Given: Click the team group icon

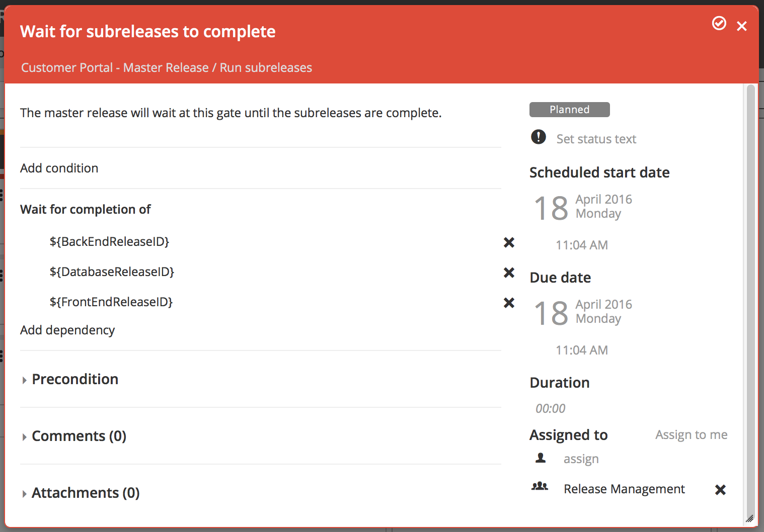Looking at the screenshot, I should (540, 486).
